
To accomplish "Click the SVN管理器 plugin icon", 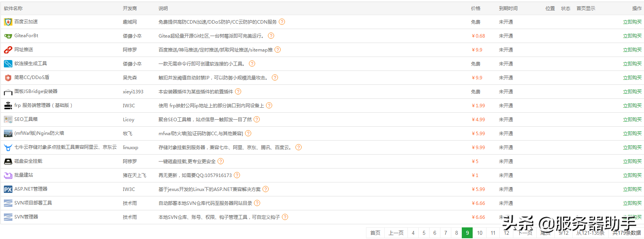I will [8, 217].
